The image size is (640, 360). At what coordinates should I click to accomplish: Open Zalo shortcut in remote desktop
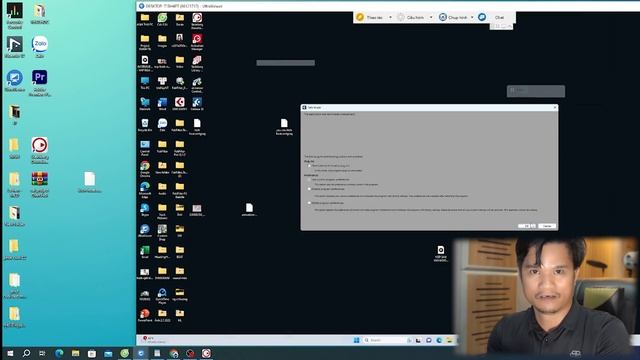162,123
